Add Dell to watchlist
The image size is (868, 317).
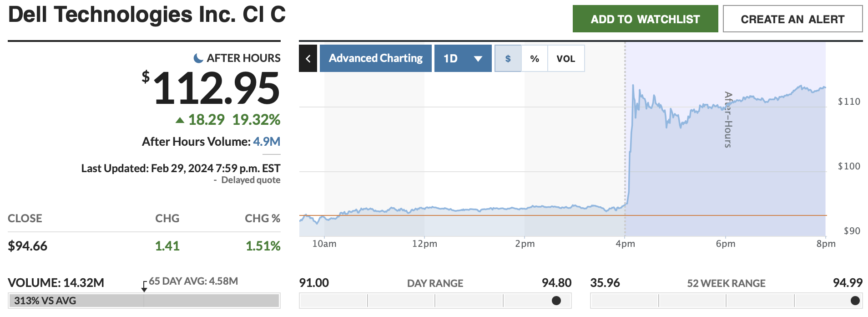[645, 19]
